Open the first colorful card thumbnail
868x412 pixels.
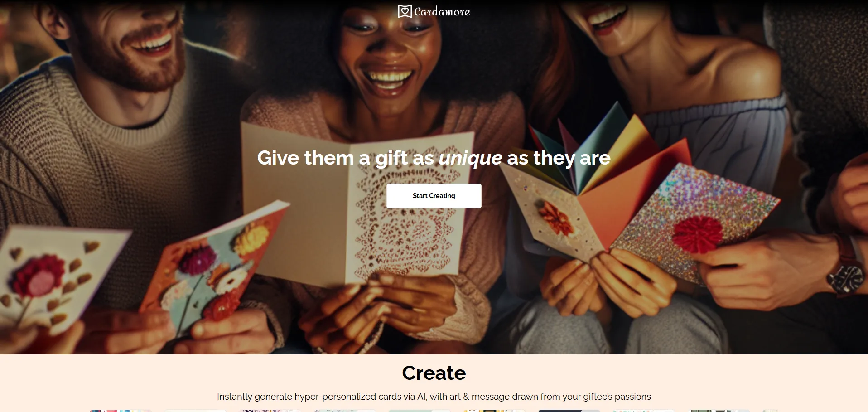point(121,411)
